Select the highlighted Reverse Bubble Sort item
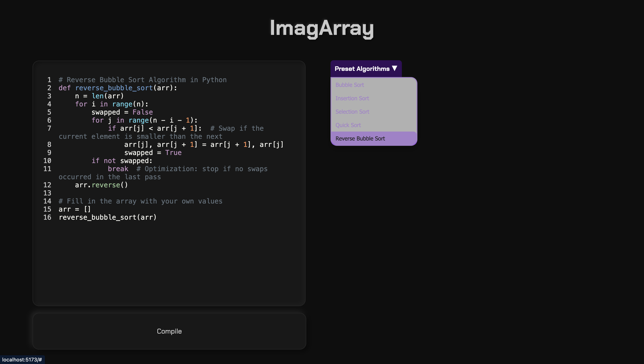Viewport: 644px width, 364px height. [360, 139]
